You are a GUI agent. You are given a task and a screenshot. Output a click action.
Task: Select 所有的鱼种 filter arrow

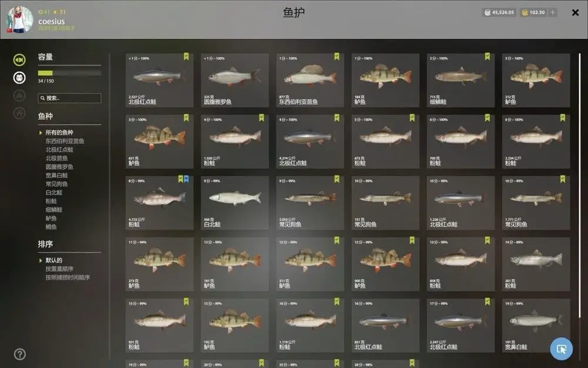click(41, 132)
